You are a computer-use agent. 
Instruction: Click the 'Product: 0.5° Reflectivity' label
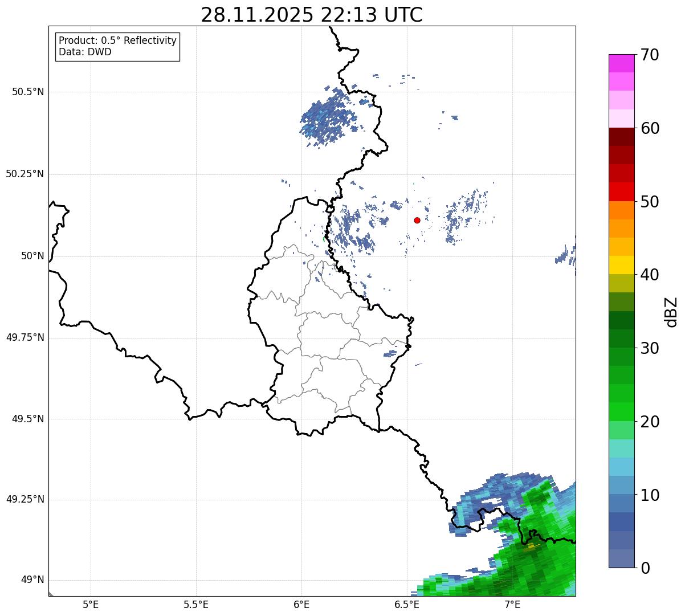tap(117, 40)
